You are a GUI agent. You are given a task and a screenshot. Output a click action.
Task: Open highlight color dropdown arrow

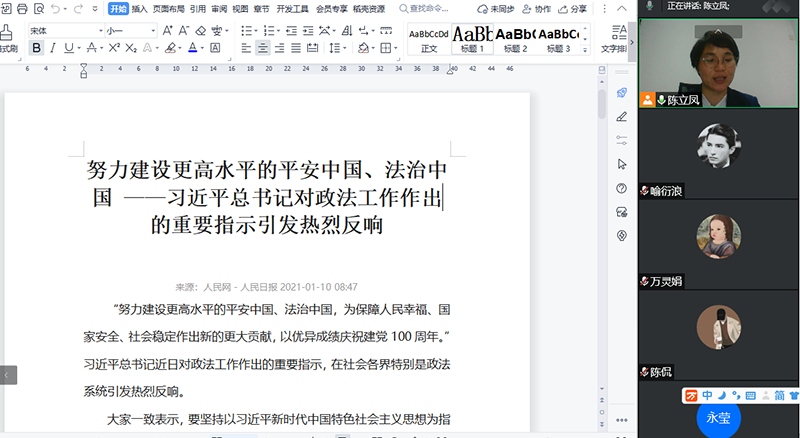click(180, 48)
